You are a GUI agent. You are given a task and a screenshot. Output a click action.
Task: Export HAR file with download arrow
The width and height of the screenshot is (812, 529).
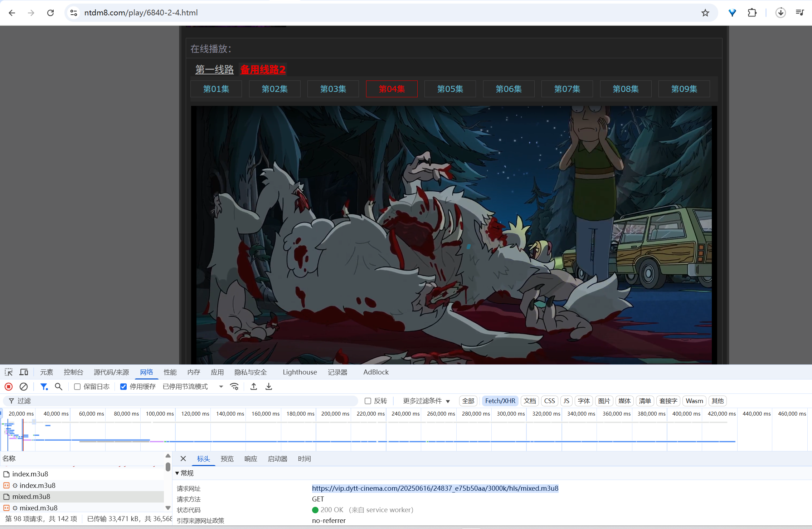point(269,386)
